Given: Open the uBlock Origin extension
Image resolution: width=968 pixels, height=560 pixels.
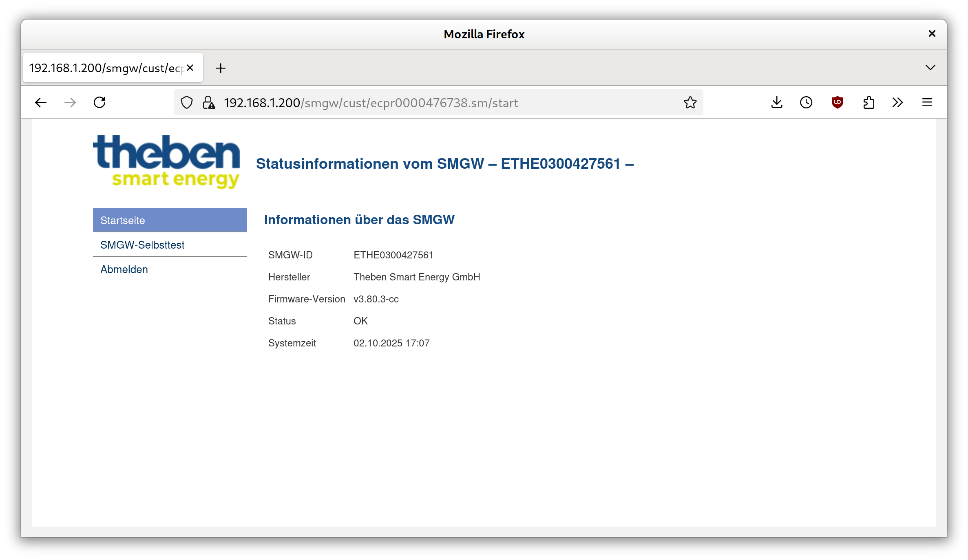Looking at the screenshot, I should point(837,102).
